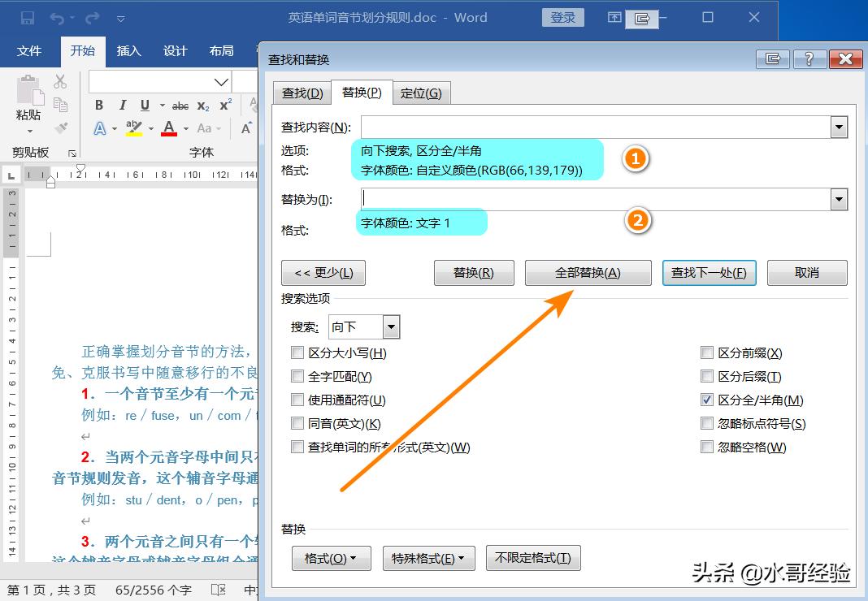Viewport: 868px width, 601px height.
Task: Enable the 忽略空格 checkbox
Action: pos(707,446)
